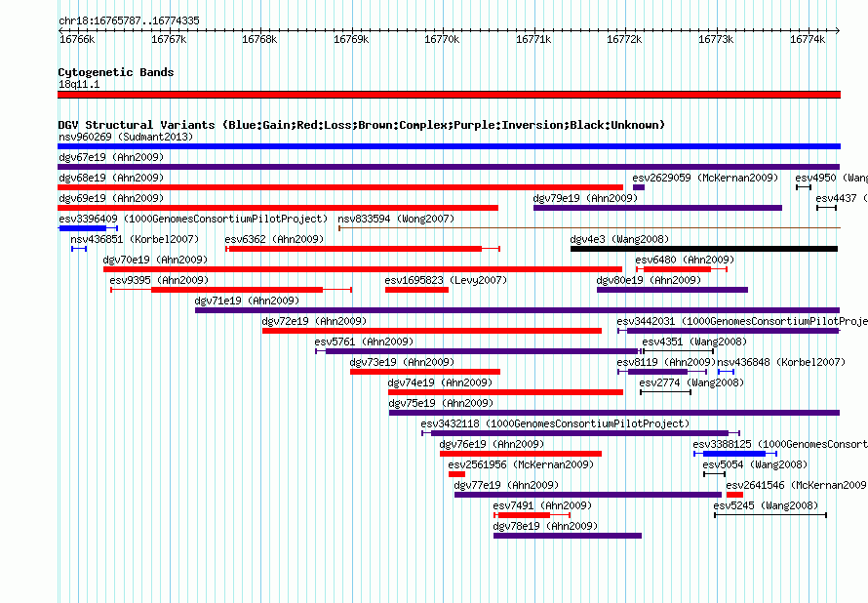Screen dimensions: 868x603
Task: Click dgv75e19 (Ahn2009) label
Action: point(441,403)
